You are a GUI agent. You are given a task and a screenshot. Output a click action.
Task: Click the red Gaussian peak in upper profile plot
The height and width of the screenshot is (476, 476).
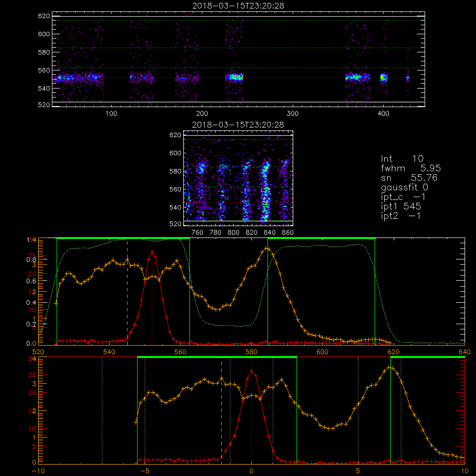pos(152,252)
